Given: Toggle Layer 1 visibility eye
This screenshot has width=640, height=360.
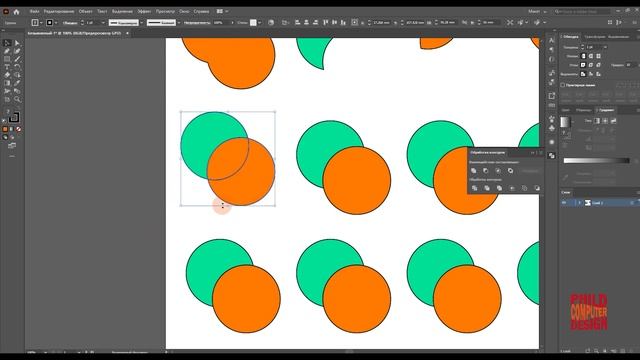Looking at the screenshot, I should click(564, 202).
